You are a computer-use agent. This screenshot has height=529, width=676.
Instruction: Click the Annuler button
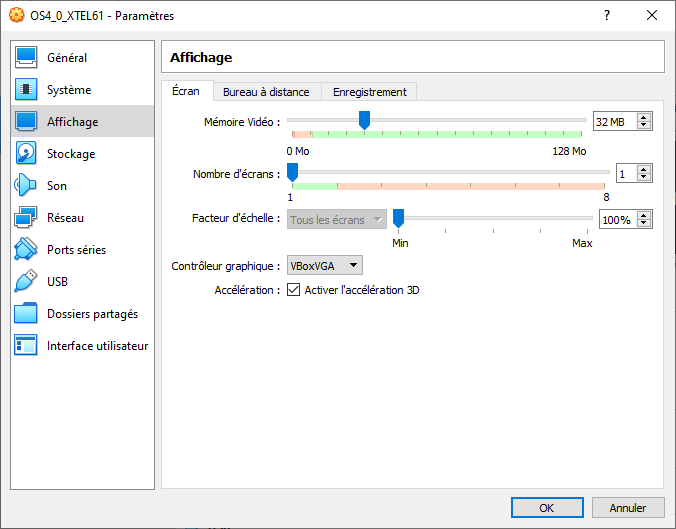[628, 508]
